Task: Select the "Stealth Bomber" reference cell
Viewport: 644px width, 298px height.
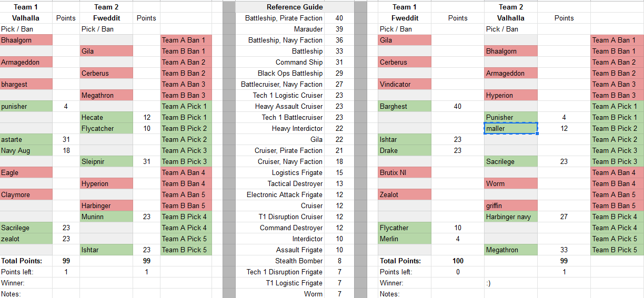Action: (x=298, y=261)
